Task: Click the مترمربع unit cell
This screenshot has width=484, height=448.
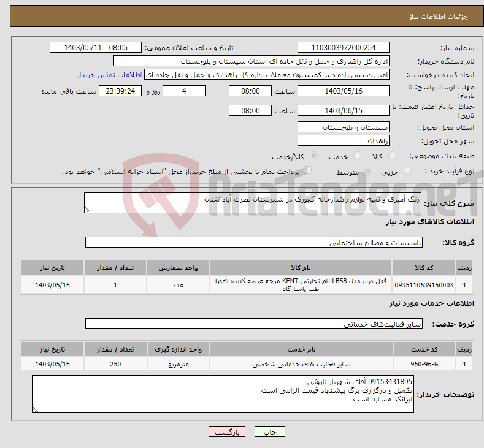Action: point(178,364)
